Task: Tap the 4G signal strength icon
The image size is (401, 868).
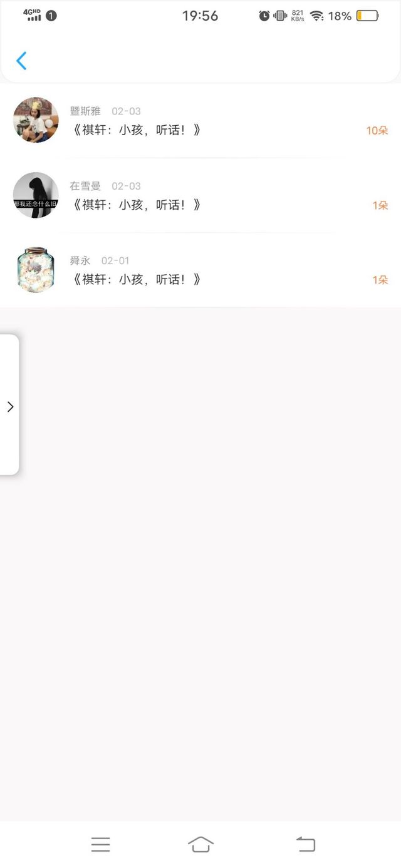Action: (x=33, y=16)
